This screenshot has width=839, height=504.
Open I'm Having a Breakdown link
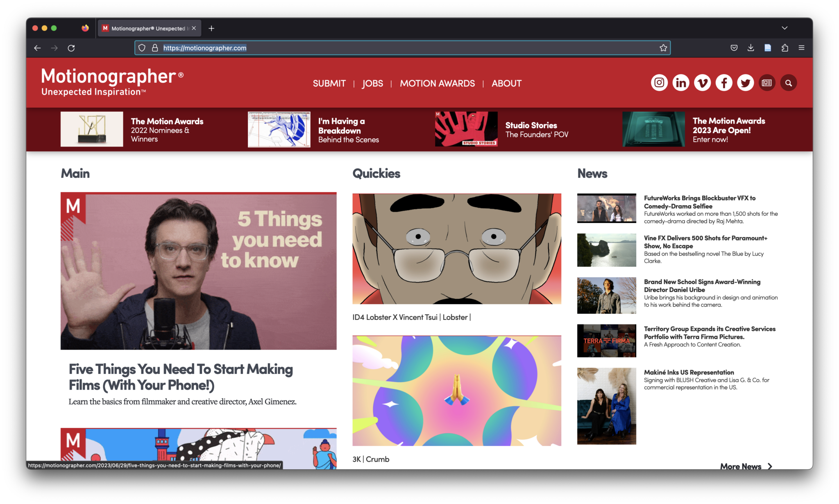[348, 130]
